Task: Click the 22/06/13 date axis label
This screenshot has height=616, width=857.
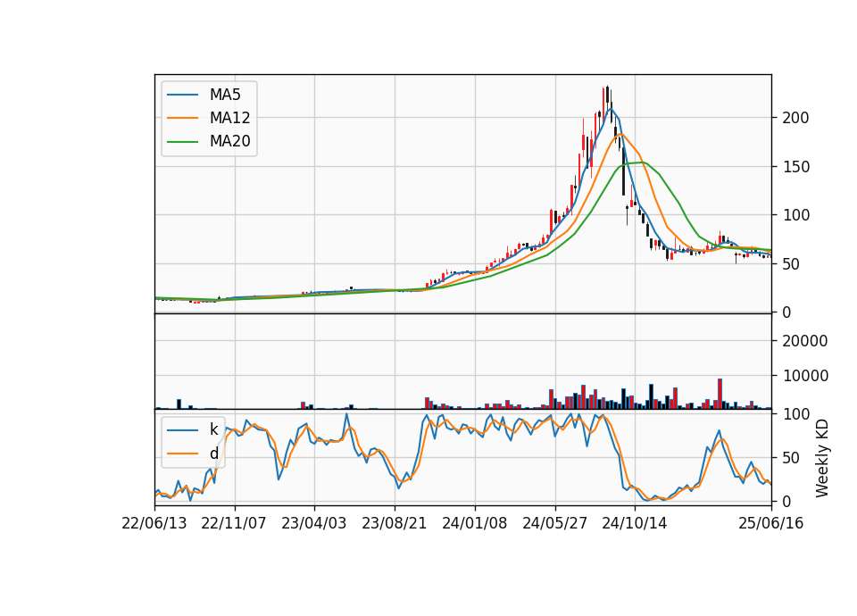Action: (x=154, y=523)
